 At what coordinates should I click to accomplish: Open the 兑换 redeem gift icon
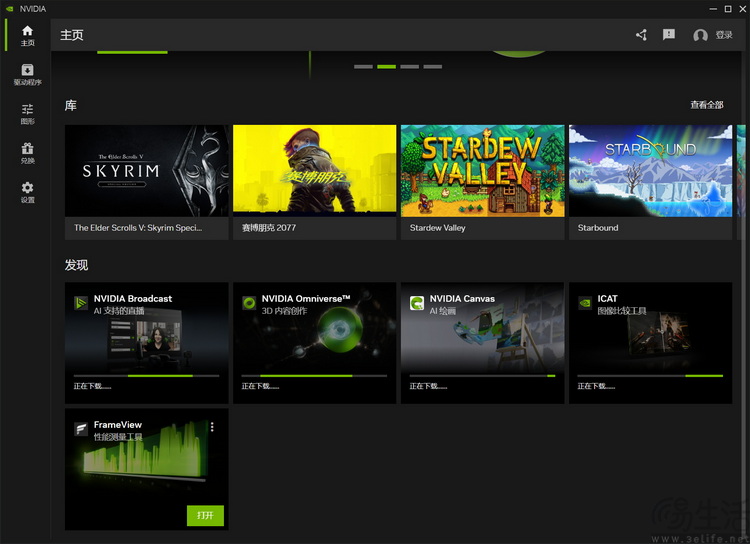coord(27,148)
